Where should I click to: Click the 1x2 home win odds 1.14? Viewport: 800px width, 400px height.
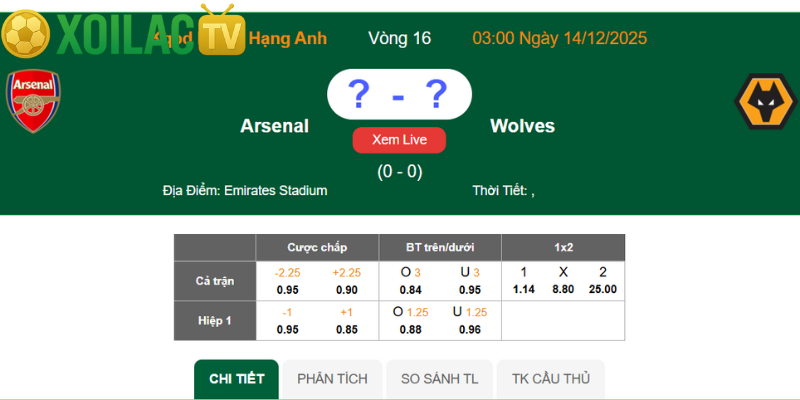pos(524,289)
